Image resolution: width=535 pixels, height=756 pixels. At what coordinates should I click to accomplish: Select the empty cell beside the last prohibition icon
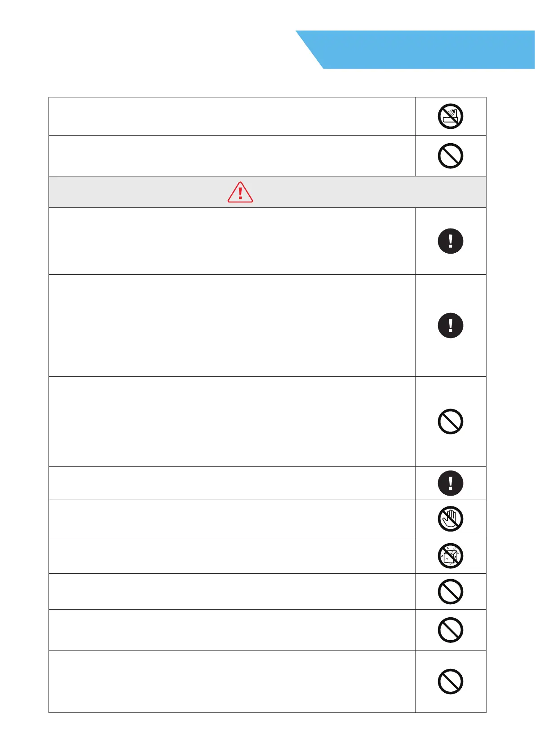pyautogui.click(x=232, y=681)
